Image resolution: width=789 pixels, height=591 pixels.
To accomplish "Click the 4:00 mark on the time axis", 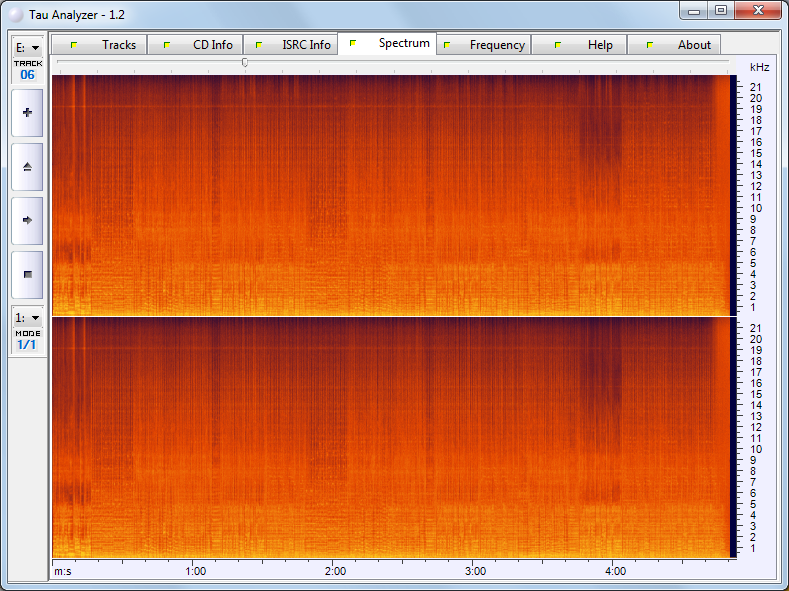I will (616, 571).
